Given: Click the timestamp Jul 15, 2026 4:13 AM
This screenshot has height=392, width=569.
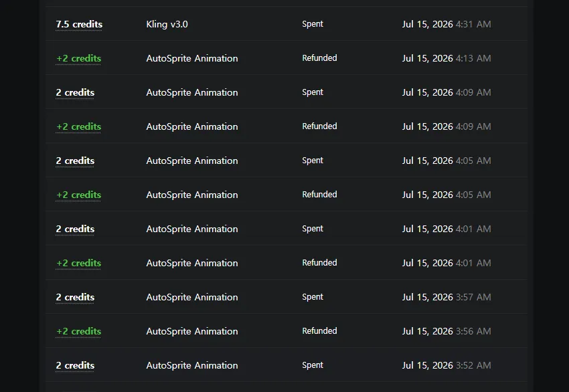Looking at the screenshot, I should [x=446, y=58].
